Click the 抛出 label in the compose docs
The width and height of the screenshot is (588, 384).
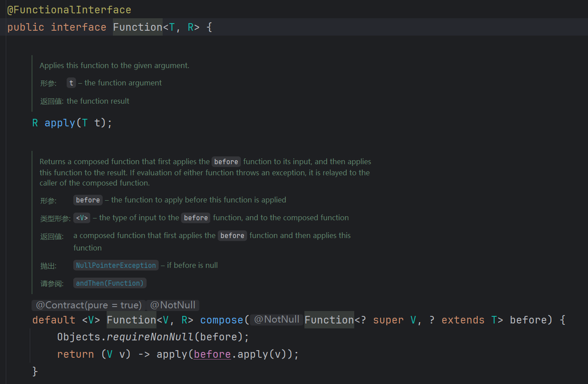click(x=48, y=266)
